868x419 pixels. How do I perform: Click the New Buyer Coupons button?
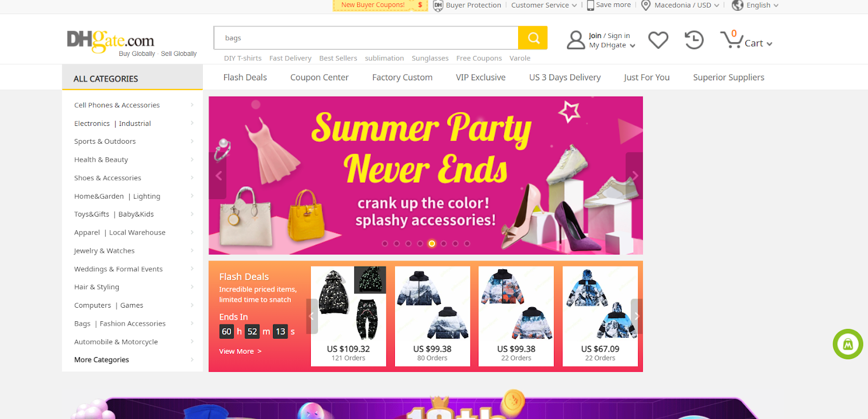tap(380, 5)
